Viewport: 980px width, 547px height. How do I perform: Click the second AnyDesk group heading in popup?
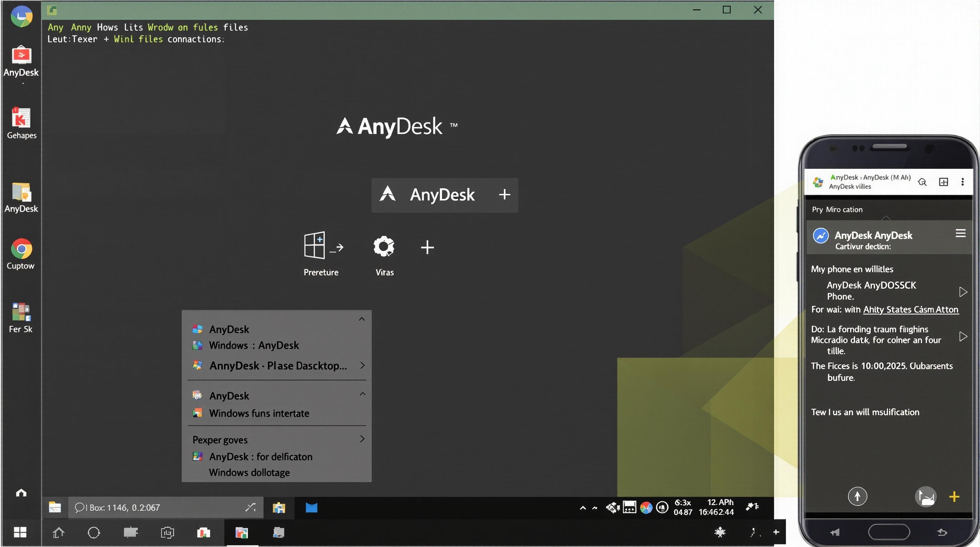pos(229,396)
